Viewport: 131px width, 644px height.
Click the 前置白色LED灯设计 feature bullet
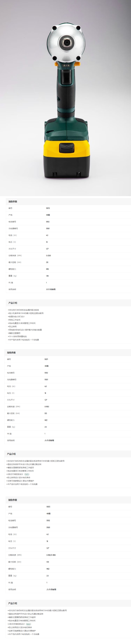tap(17, 317)
